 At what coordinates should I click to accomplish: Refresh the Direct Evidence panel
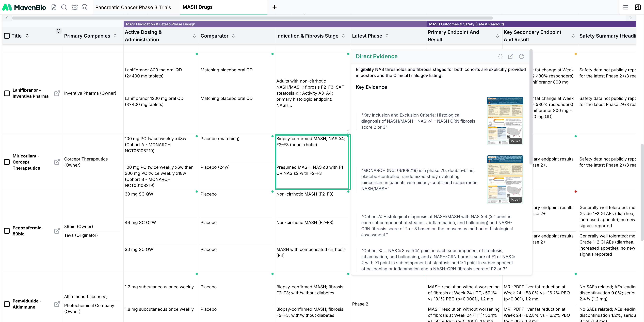click(x=522, y=56)
